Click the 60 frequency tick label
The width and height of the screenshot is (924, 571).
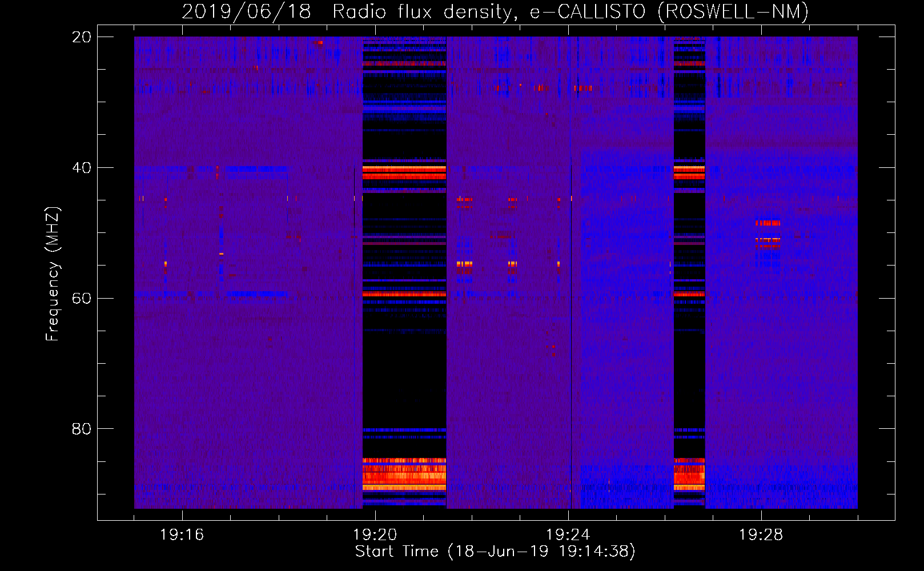tap(81, 299)
